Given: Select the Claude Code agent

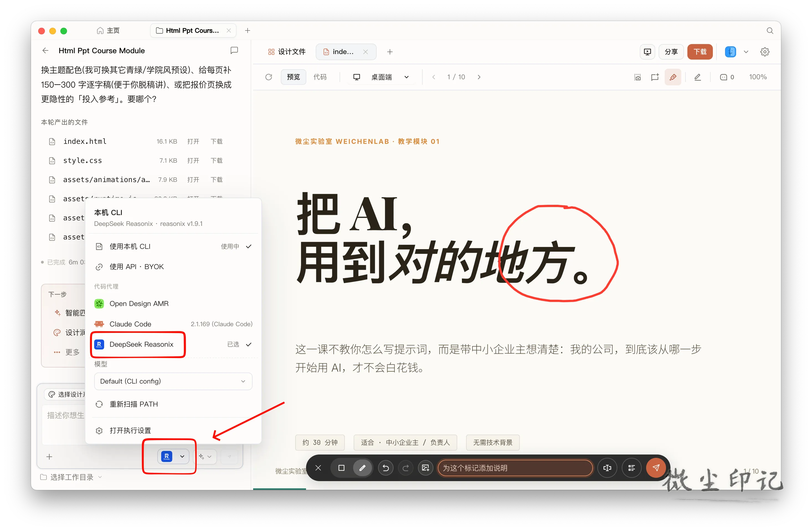Looking at the screenshot, I should point(173,324).
